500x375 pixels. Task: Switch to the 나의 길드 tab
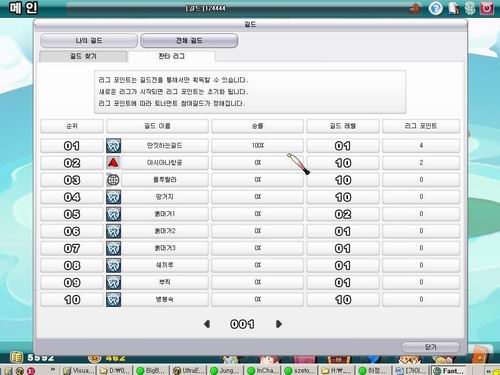click(x=89, y=41)
